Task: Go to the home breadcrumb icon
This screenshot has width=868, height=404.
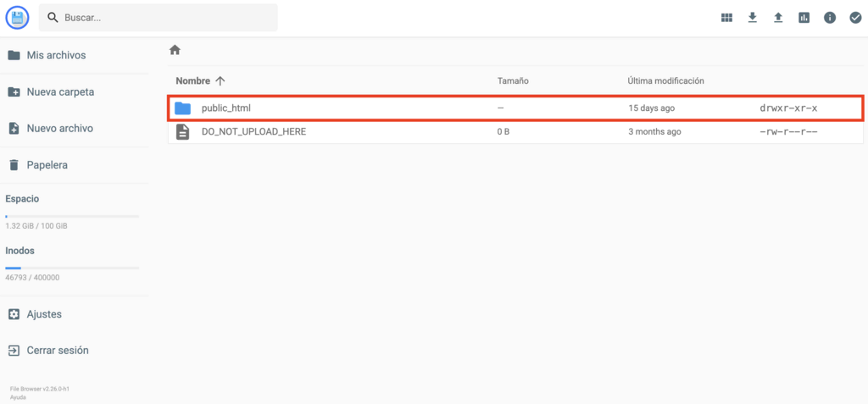Action: click(175, 50)
